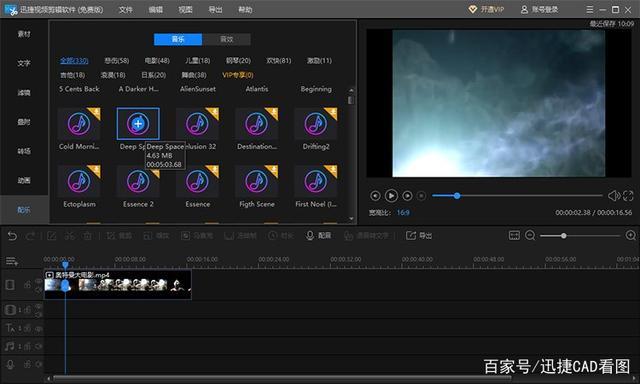Image resolution: width=640 pixels, height=384 pixels.
Task: Click the trash delete icon
Action: [87, 235]
